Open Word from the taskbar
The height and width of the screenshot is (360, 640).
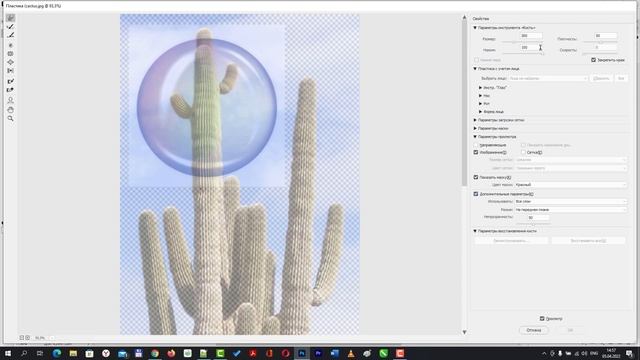coord(335,353)
